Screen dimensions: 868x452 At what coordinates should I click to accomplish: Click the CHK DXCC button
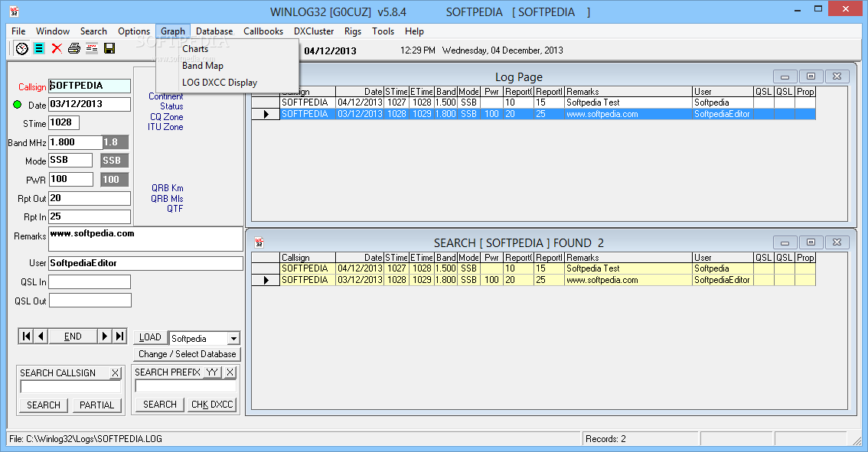[212, 405]
